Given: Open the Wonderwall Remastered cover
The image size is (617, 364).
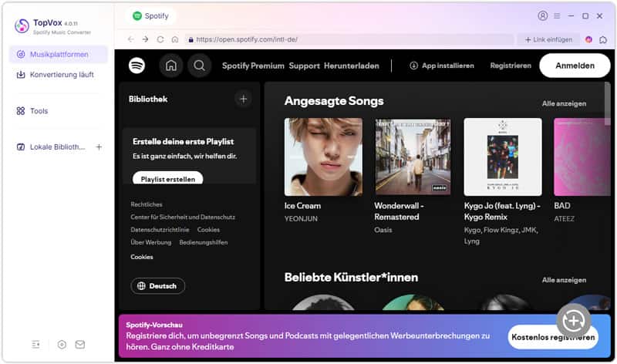Looking at the screenshot, I should point(413,157).
